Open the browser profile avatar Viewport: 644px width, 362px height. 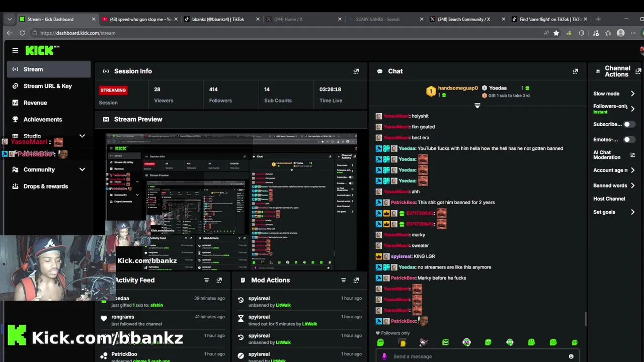621,33
